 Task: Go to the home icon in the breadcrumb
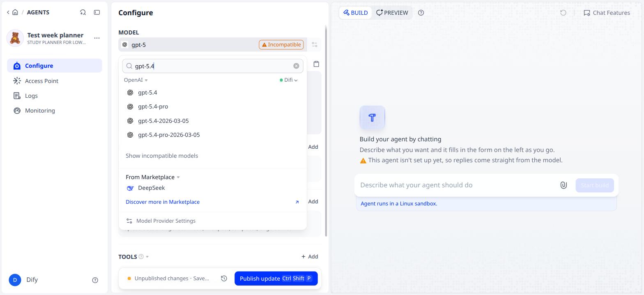tap(15, 12)
